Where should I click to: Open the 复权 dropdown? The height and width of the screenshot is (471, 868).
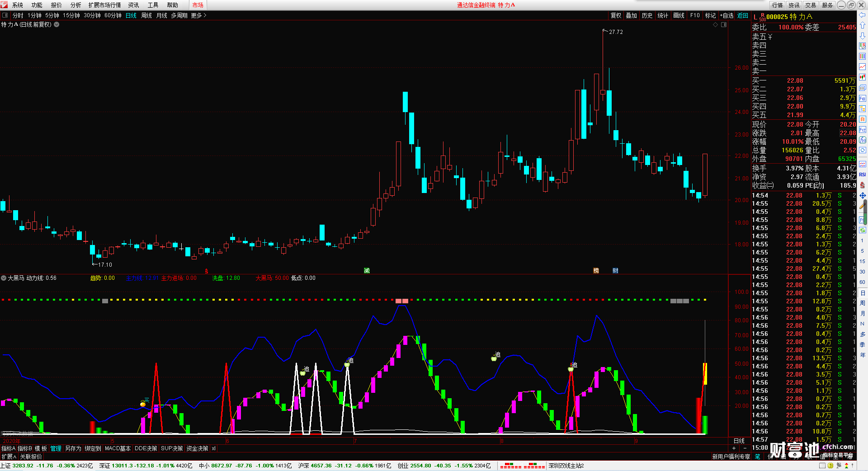616,15
